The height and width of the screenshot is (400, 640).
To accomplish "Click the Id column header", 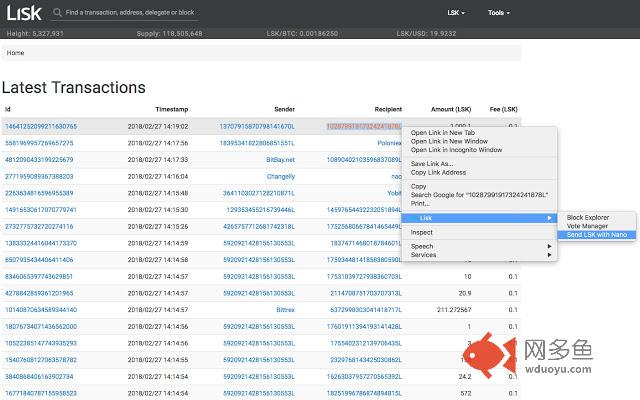I will 8,109.
